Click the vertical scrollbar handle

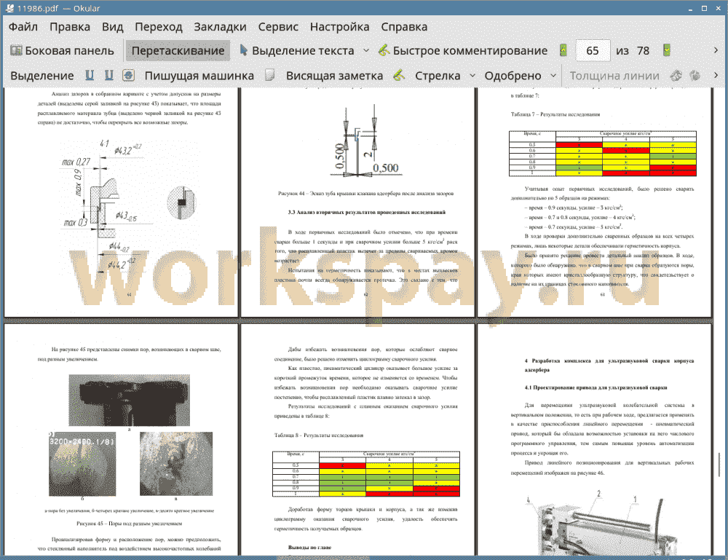click(x=719, y=465)
